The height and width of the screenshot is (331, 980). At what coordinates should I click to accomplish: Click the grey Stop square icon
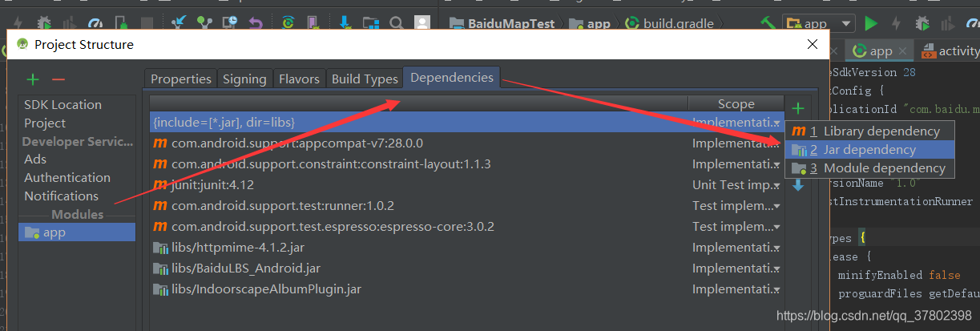point(147,23)
